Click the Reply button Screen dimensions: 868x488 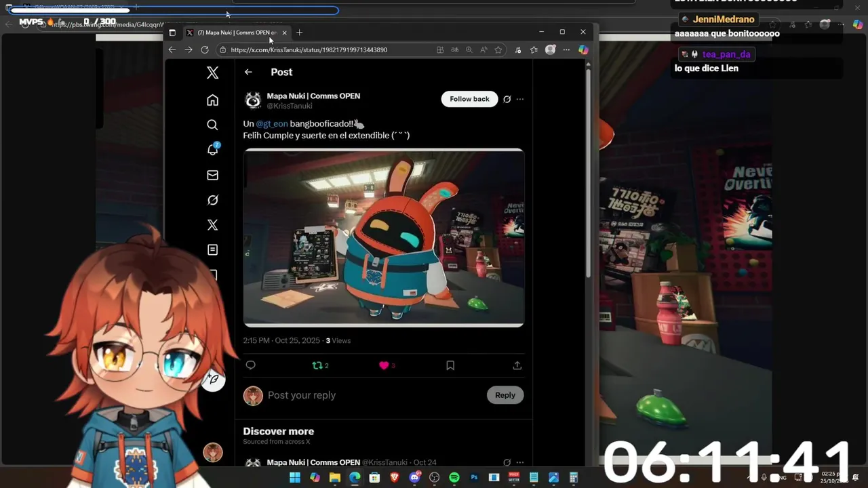click(x=505, y=395)
